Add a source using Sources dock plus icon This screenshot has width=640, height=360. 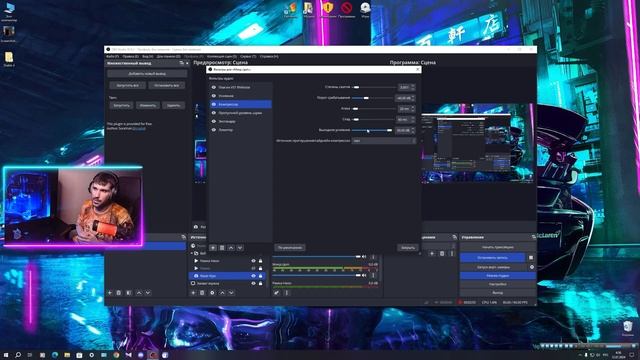pos(193,293)
